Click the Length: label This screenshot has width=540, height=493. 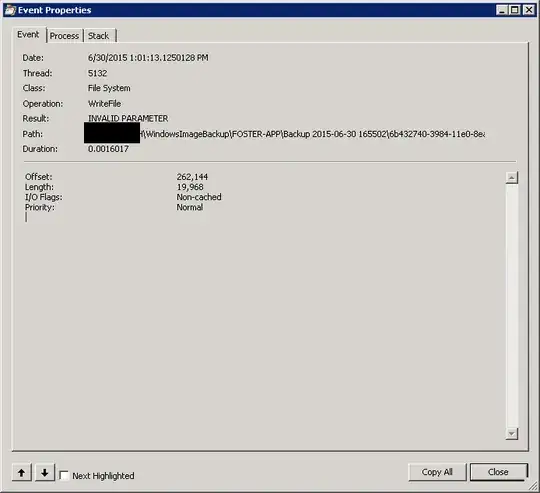tap(39, 187)
